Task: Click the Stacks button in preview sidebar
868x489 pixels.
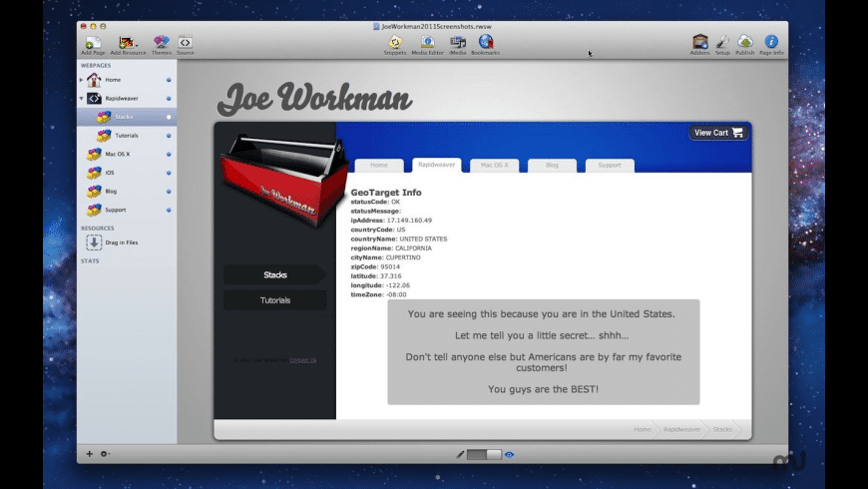Action: click(275, 274)
